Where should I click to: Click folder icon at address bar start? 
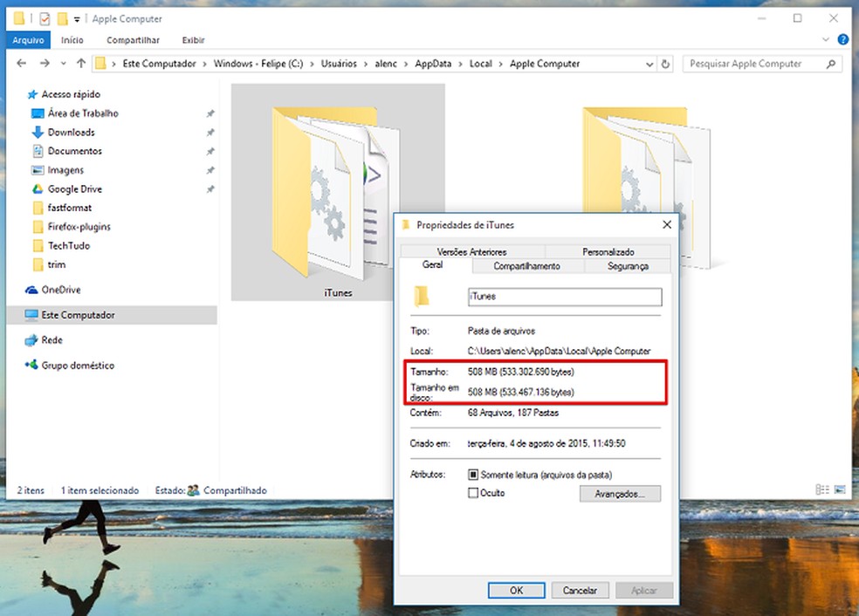100,64
